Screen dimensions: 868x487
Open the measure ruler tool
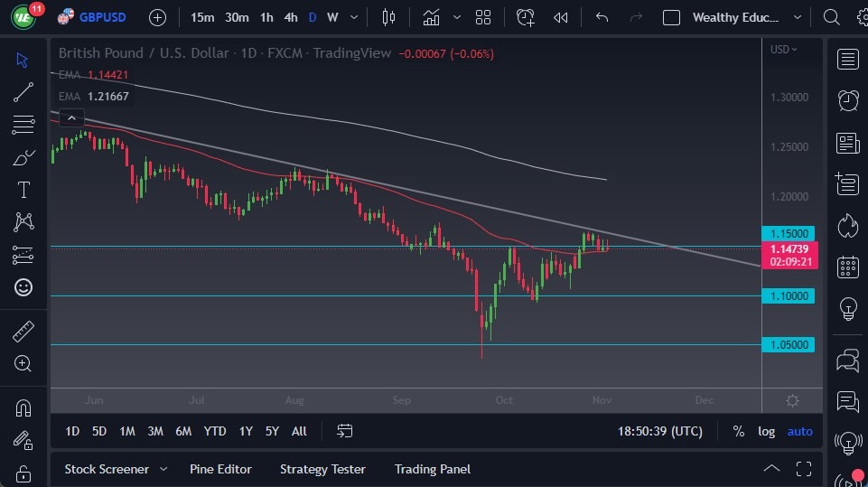[x=23, y=331]
